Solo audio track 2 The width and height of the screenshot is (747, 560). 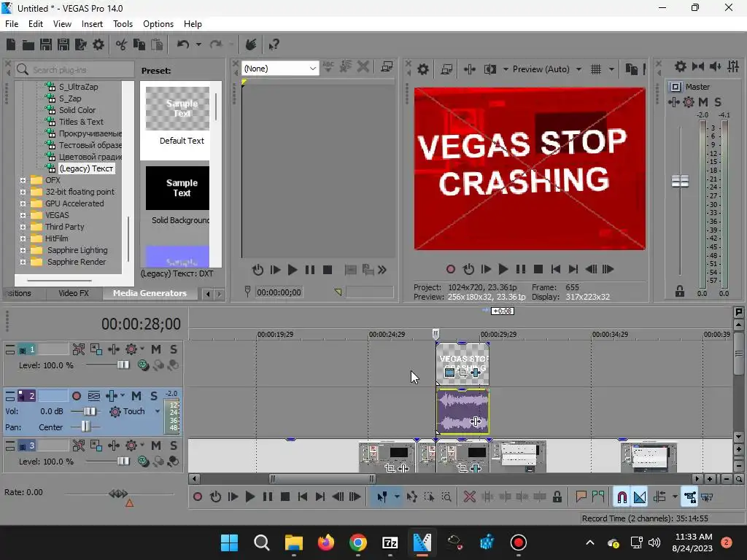tap(154, 396)
